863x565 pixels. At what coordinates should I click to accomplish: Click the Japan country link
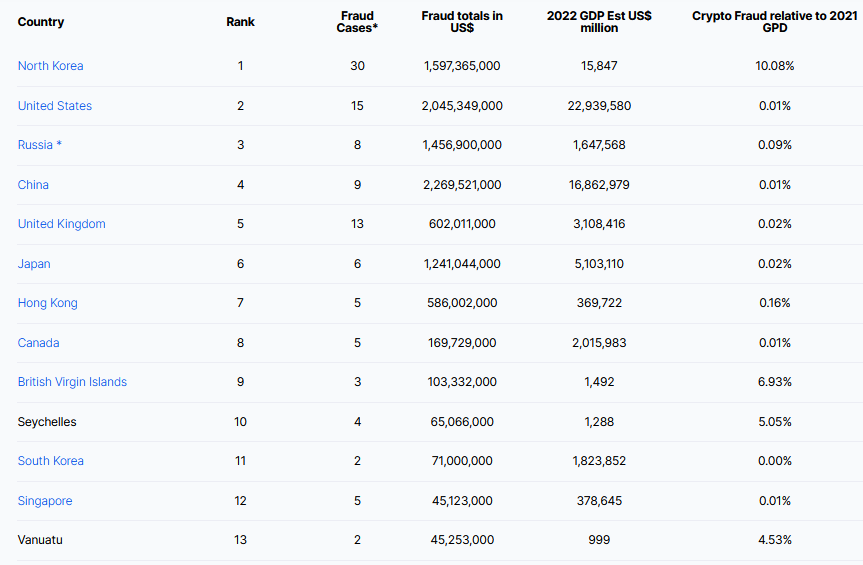click(x=34, y=264)
